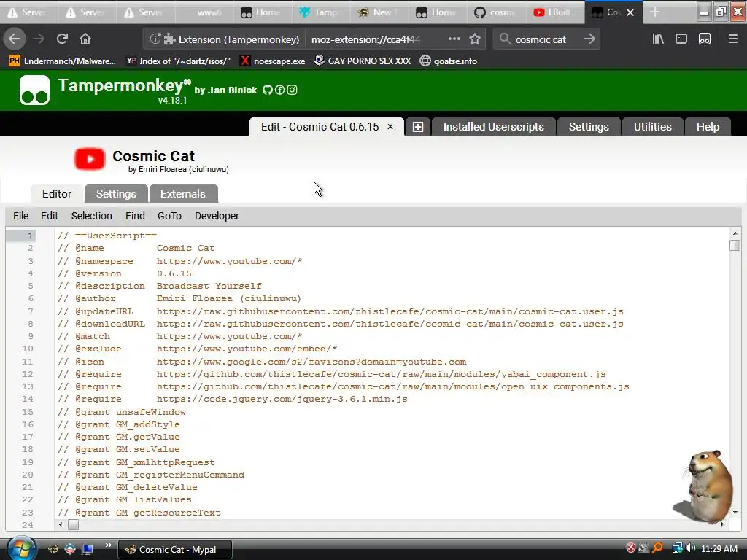Open the browser hamburger menu

click(732, 39)
